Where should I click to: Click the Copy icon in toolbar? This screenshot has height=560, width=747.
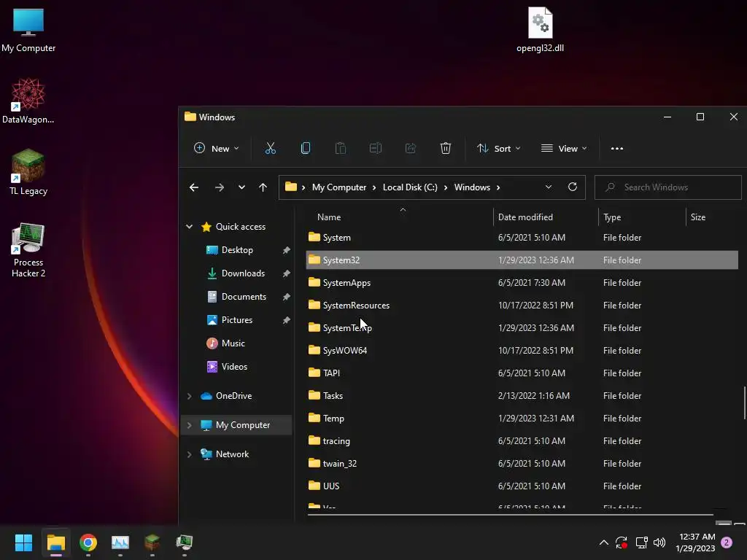tap(306, 149)
